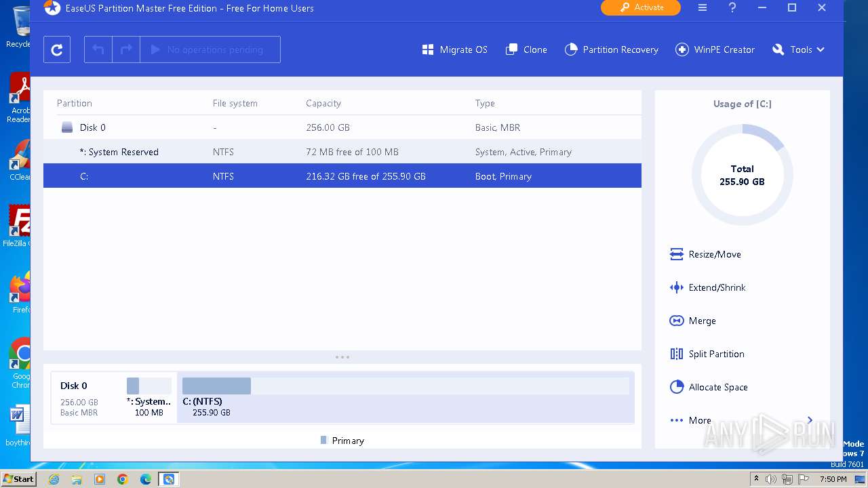Choose Merge partition operation
868x488 pixels.
[693, 321]
